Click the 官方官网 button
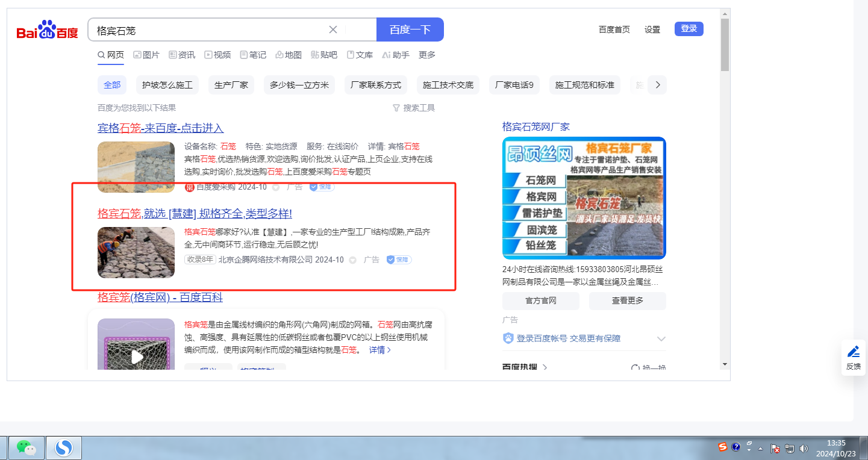 pyautogui.click(x=541, y=301)
